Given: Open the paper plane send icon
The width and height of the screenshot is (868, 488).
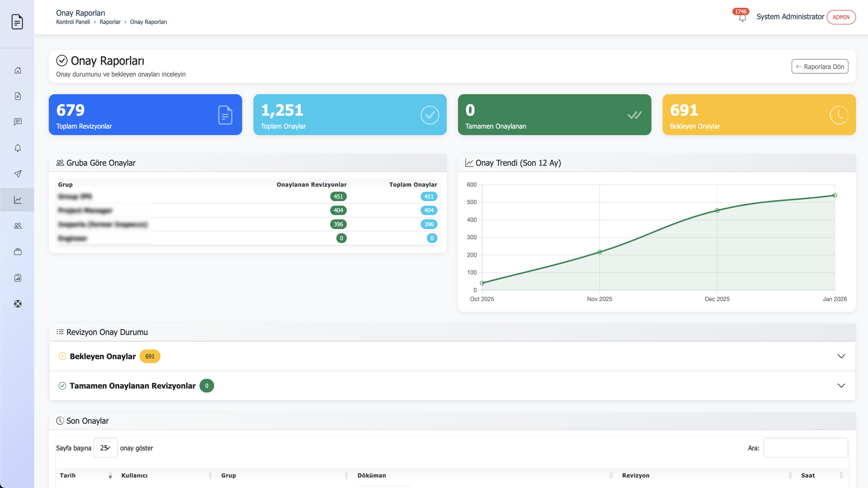Looking at the screenshot, I should point(18,174).
